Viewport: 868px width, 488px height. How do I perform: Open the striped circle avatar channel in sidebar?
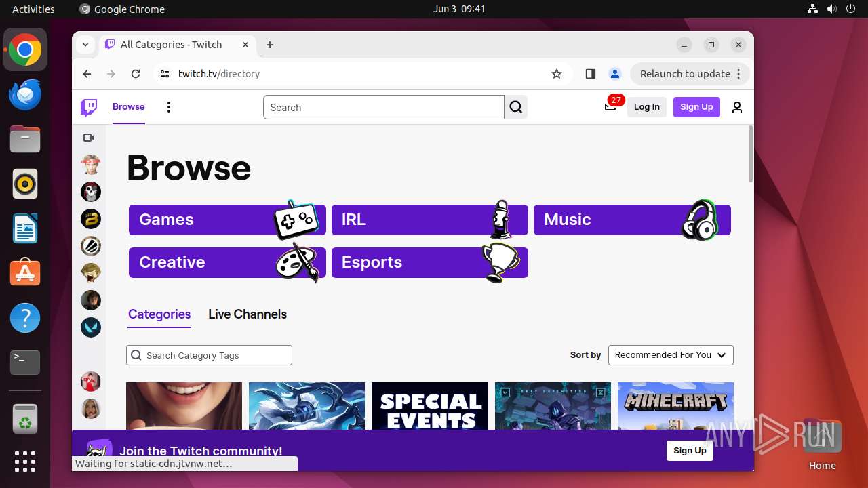91,245
